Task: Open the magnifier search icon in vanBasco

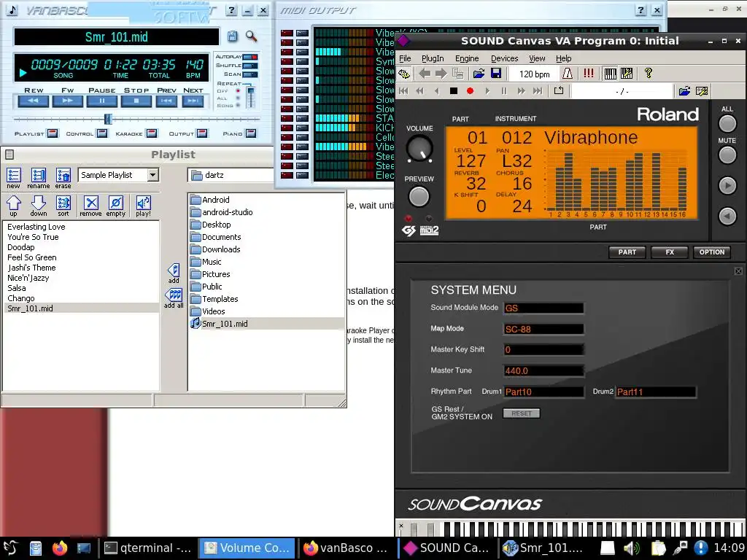Action: tap(251, 36)
